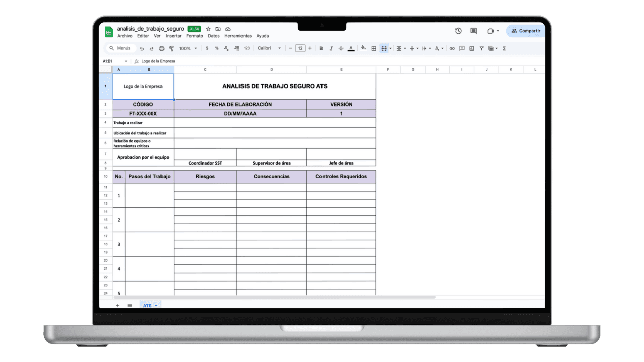Open version history
Screen dimensions: 644x362
(458, 31)
